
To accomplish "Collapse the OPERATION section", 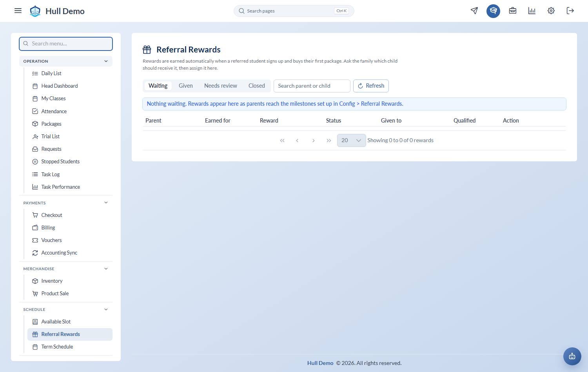I will coord(66,61).
